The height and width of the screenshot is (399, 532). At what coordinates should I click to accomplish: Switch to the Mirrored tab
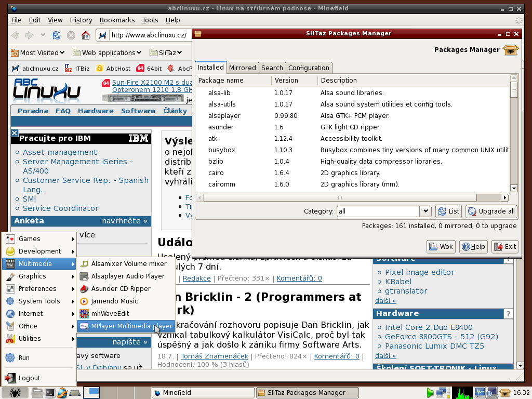[x=242, y=68]
